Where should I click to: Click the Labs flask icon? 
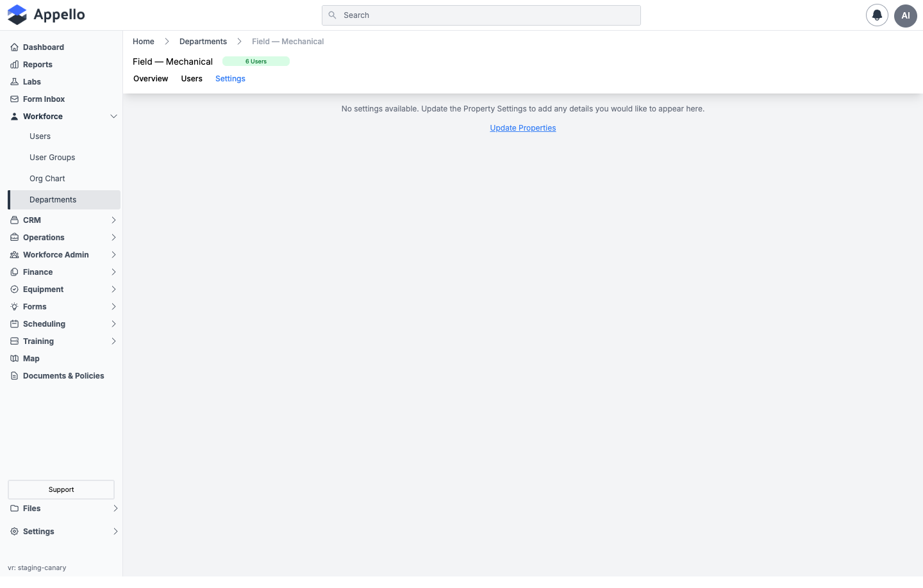point(14,82)
